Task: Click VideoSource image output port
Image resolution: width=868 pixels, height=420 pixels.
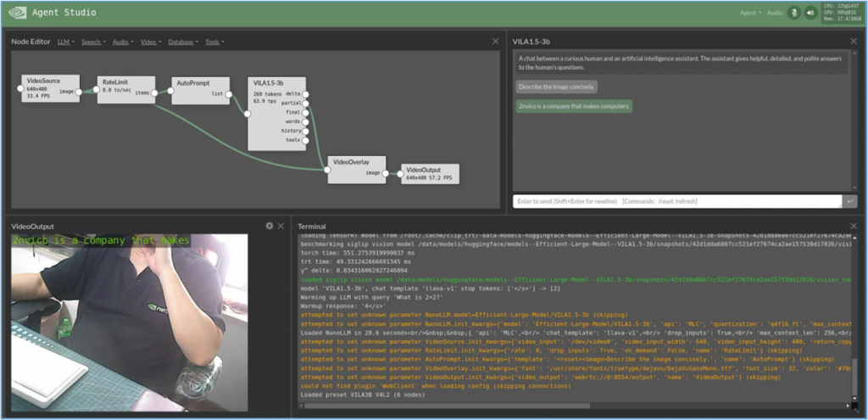Action: (x=79, y=92)
